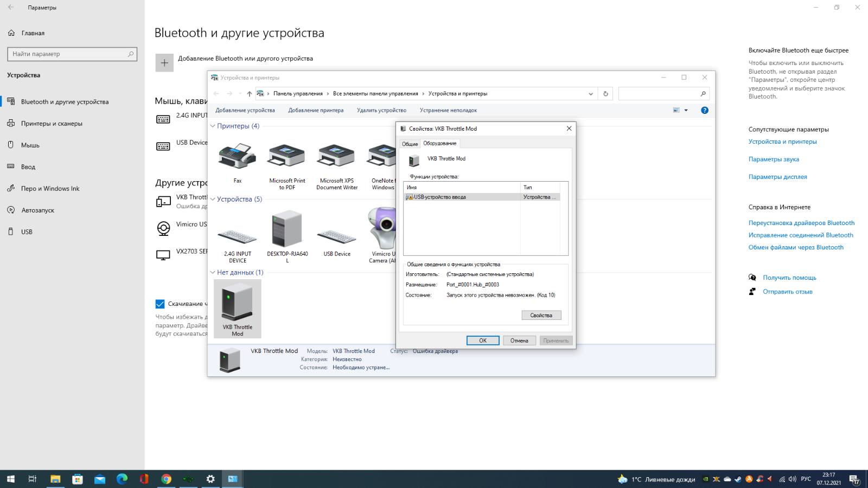
Task: Select the DESKTOP-RJA640L computer icon
Action: 287,228
